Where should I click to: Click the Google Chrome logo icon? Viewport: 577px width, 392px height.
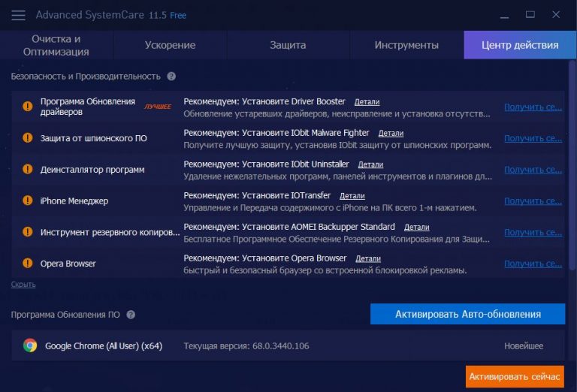[x=30, y=345]
